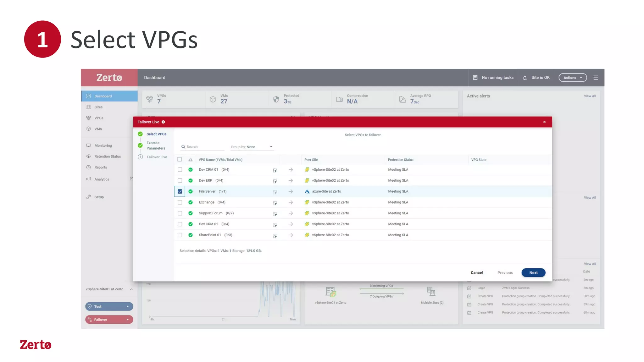644x362 pixels.
Task: Click Dev CRM 01 green status icon
Action: pyautogui.click(x=191, y=170)
